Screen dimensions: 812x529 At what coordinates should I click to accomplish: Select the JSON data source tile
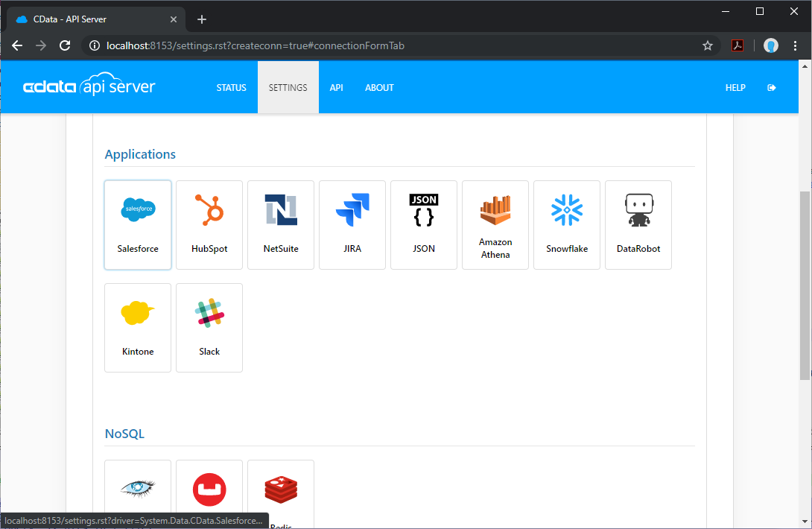(x=424, y=224)
